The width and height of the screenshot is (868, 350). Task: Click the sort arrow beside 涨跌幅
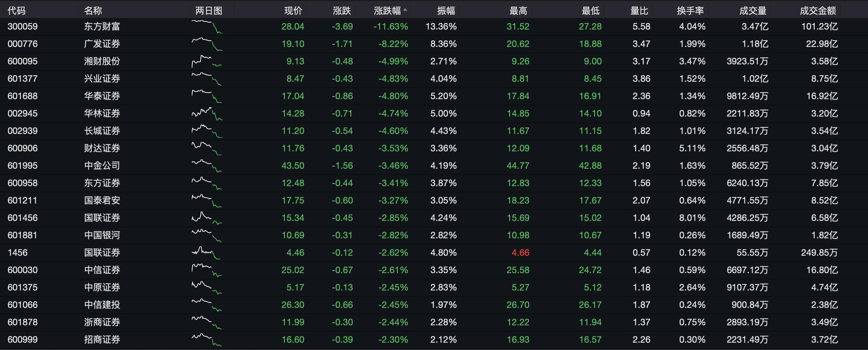pyautogui.click(x=405, y=10)
